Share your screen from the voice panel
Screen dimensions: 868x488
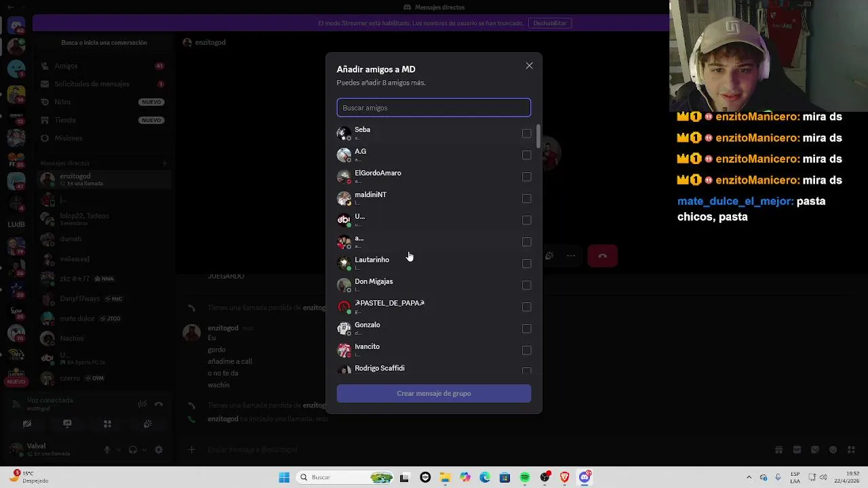[67, 424]
